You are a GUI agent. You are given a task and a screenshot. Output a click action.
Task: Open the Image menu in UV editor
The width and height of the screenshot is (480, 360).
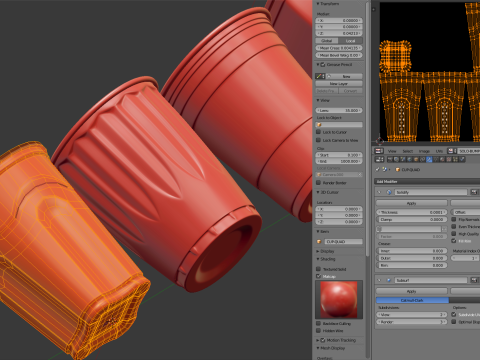point(424,151)
